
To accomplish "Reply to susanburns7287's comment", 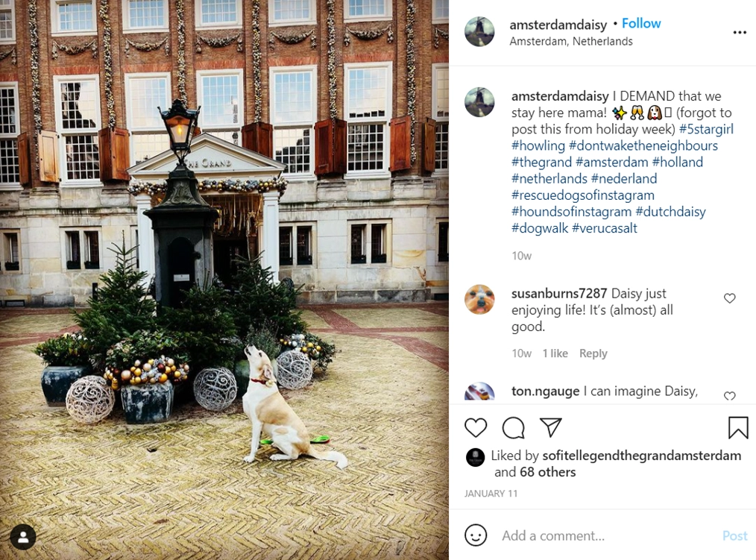I will point(593,353).
